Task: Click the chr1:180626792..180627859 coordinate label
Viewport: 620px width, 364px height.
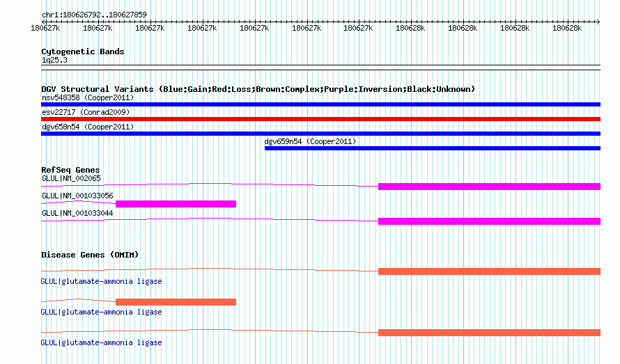Action: tap(94, 15)
